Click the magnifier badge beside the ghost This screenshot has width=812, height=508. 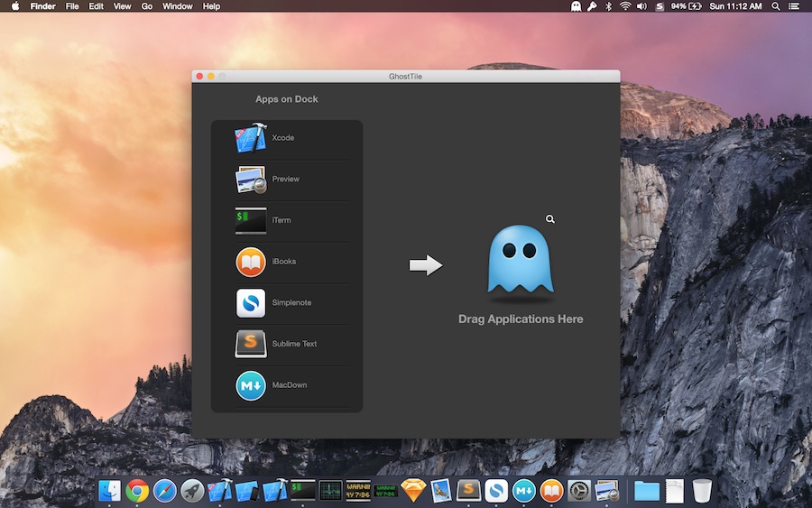[550, 219]
